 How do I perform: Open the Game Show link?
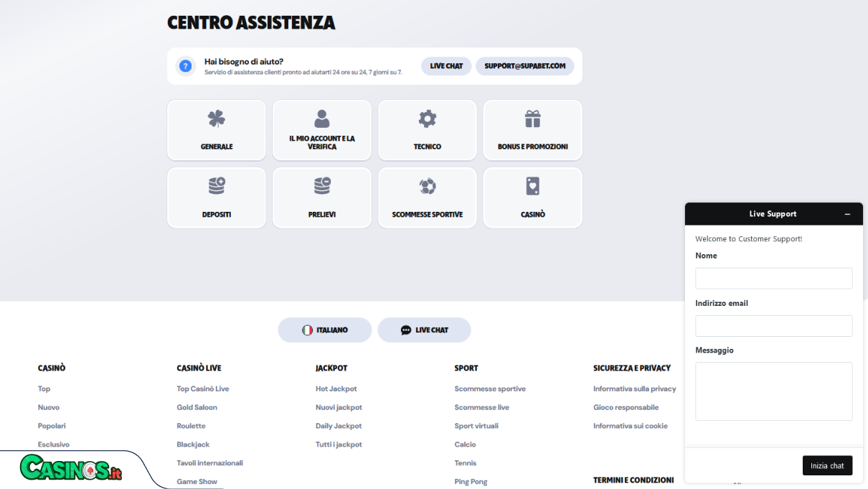[x=197, y=482]
